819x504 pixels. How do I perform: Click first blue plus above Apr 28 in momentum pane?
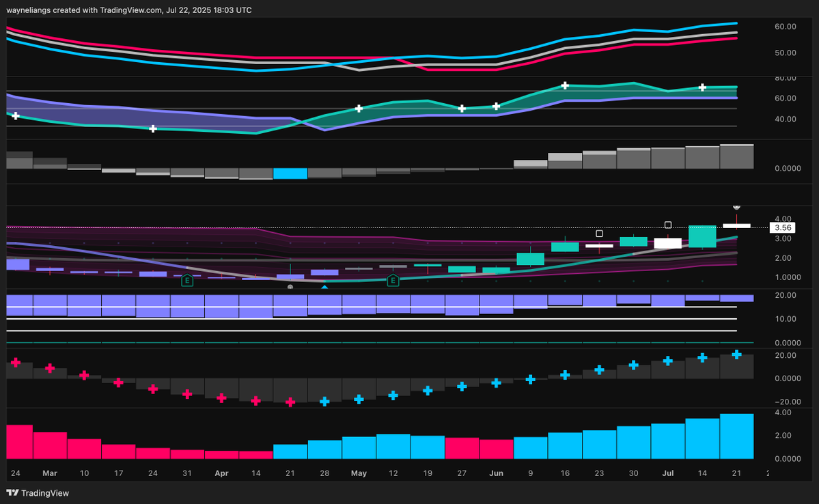[324, 401]
